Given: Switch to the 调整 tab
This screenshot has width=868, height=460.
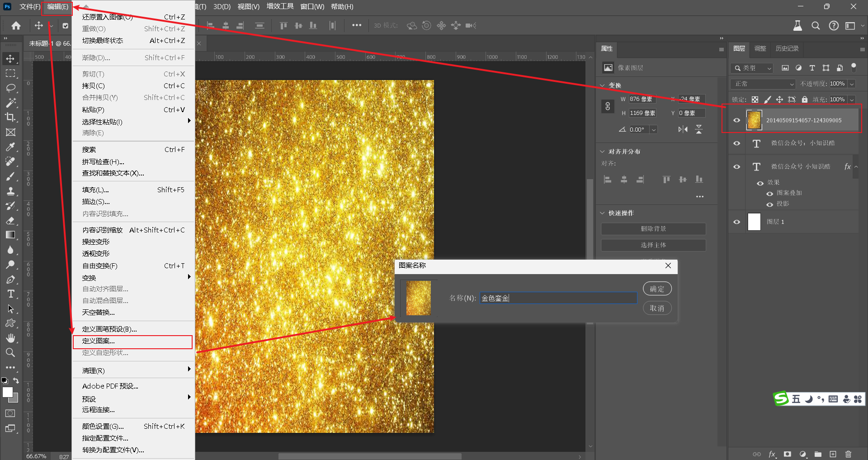Looking at the screenshot, I should (760, 48).
